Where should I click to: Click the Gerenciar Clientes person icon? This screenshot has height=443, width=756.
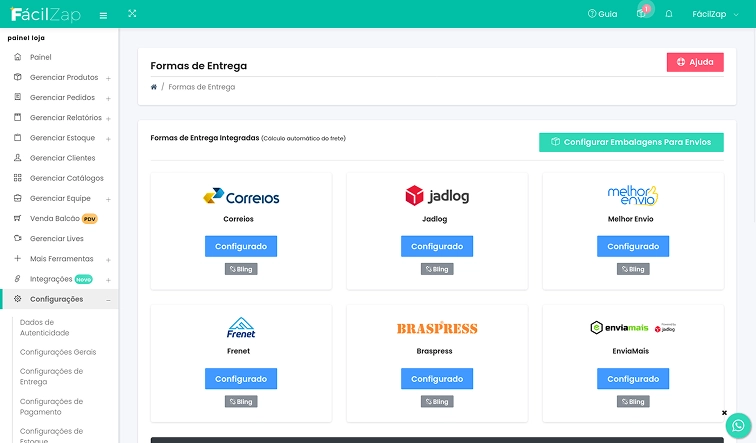point(18,157)
